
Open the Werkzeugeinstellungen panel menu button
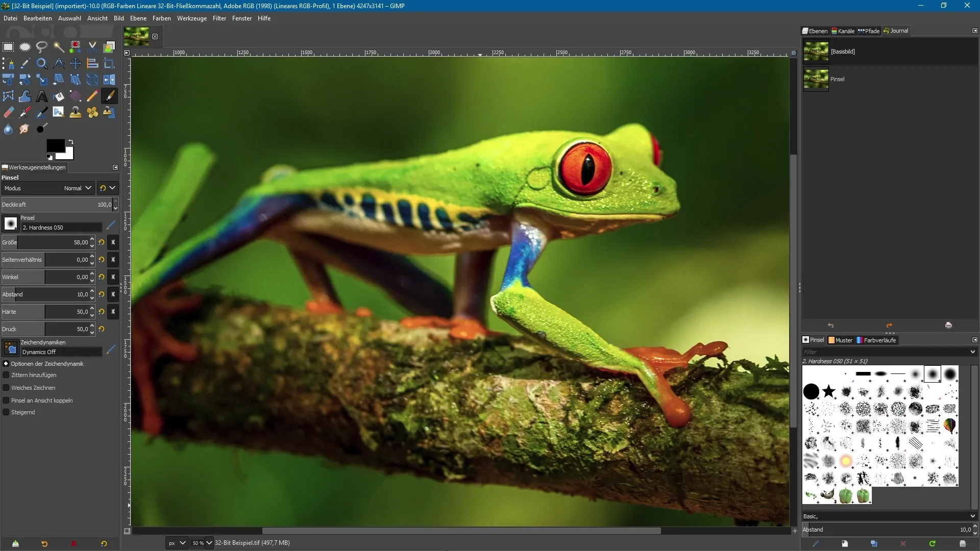[x=115, y=167]
